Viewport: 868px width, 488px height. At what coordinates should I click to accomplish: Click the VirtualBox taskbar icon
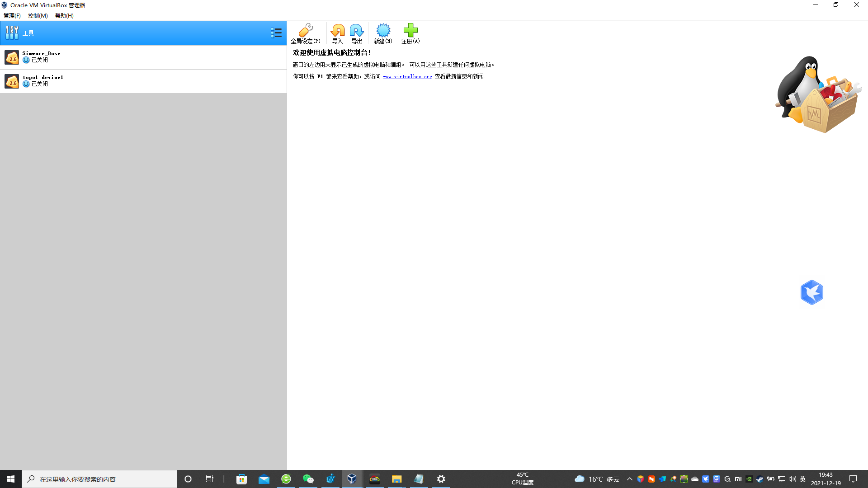(352, 479)
